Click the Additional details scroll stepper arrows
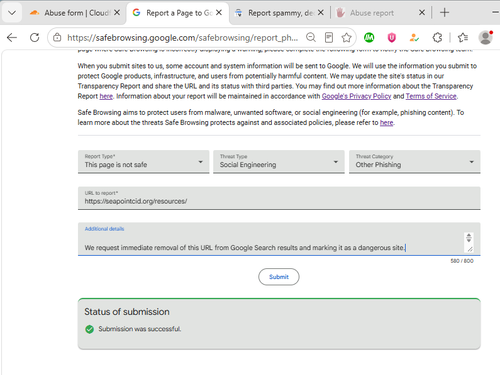Screen dimensions: 500x375 click(469, 238)
